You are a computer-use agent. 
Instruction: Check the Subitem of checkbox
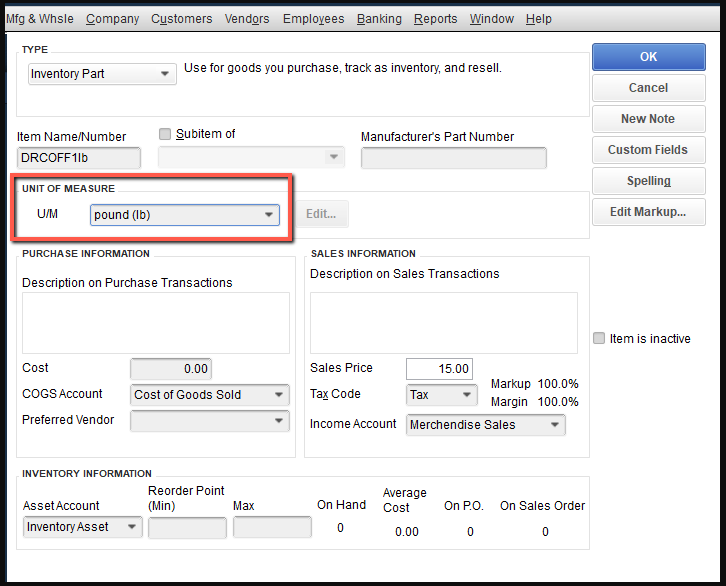pos(166,134)
